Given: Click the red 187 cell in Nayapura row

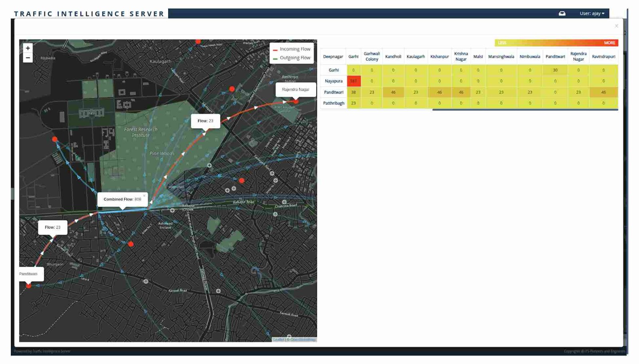Looking at the screenshot, I should [353, 81].
